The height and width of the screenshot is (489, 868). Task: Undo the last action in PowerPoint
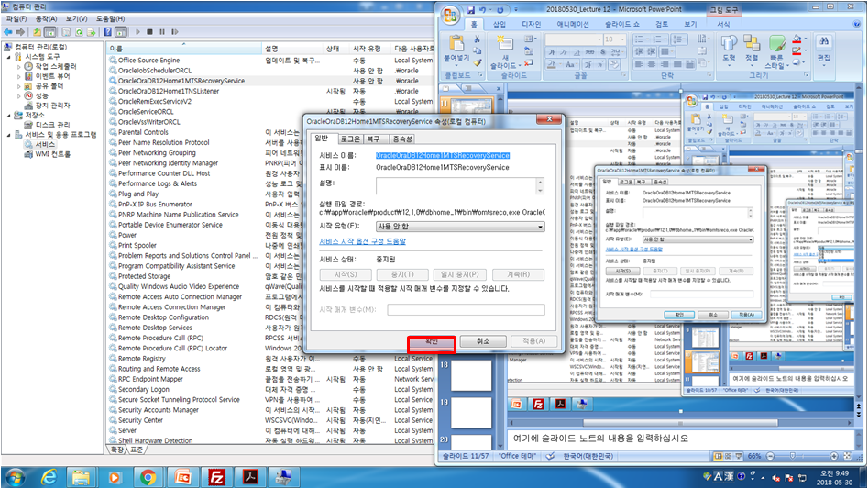click(483, 10)
